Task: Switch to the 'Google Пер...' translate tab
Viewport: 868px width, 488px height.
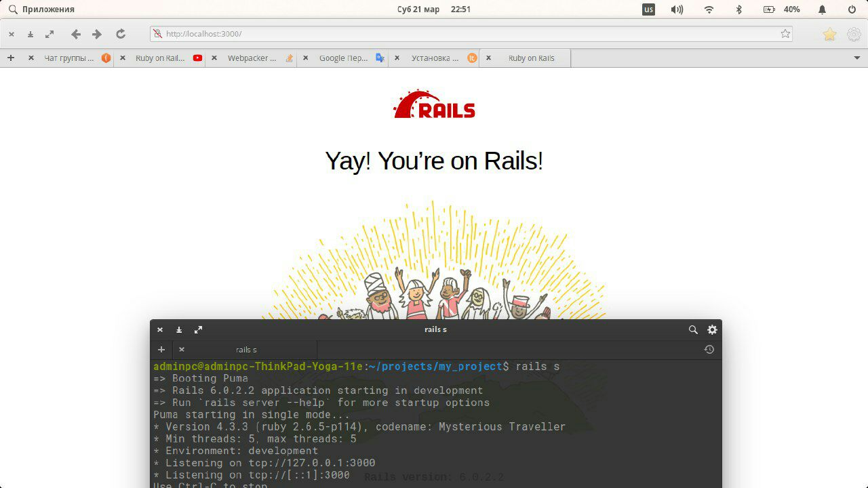Action: (x=343, y=58)
